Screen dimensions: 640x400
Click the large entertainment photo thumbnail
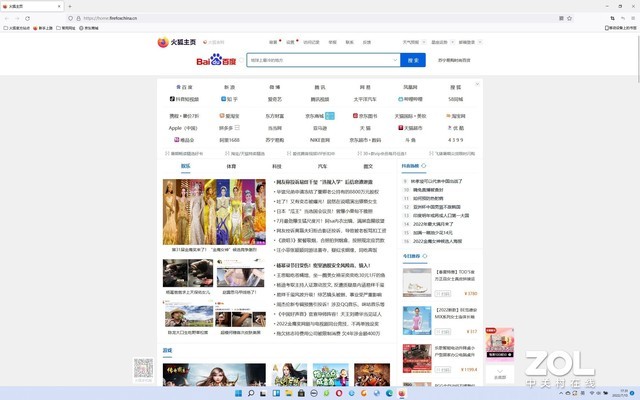214,211
